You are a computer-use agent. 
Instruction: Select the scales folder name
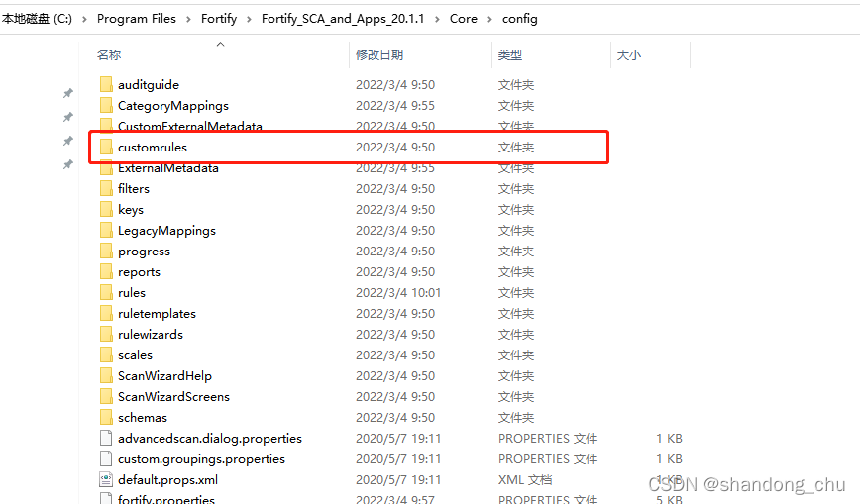135,355
